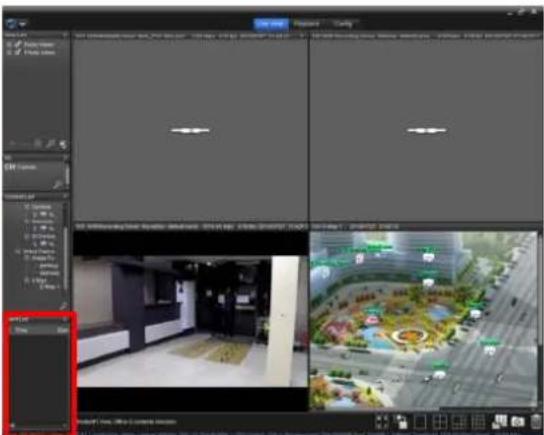Select the 3x3 grid layout icon
Viewport: 544px width, 435px height.
(459, 422)
